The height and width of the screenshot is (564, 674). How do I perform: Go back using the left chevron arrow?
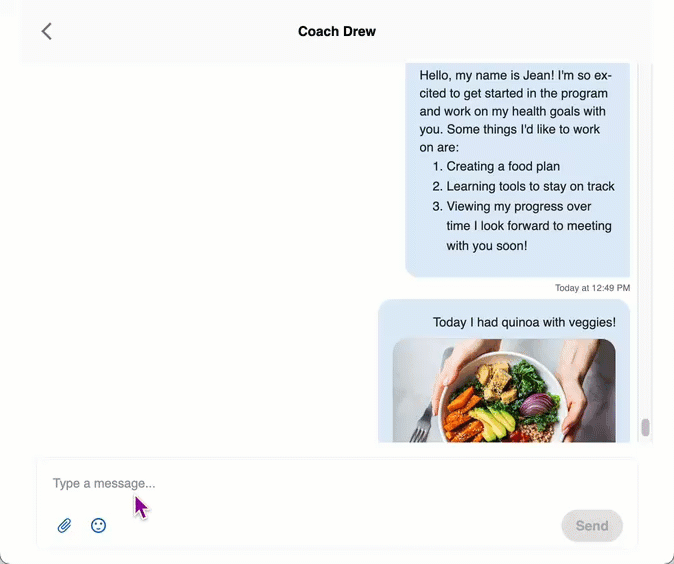coord(47,31)
